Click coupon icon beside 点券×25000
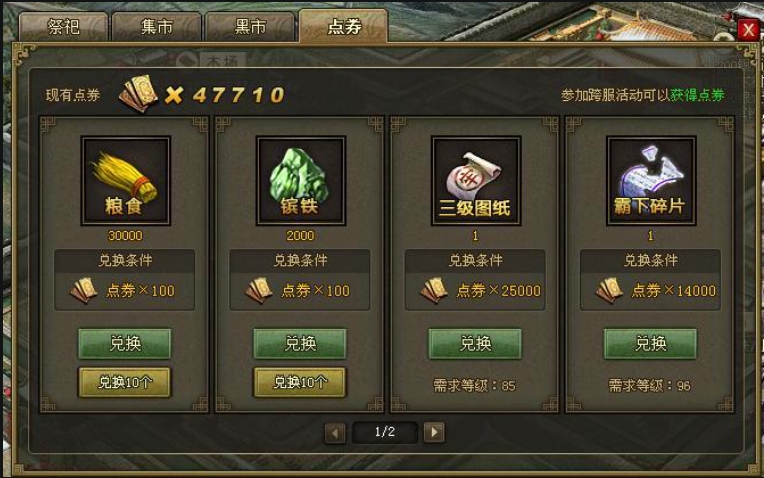 pyautogui.click(x=434, y=290)
